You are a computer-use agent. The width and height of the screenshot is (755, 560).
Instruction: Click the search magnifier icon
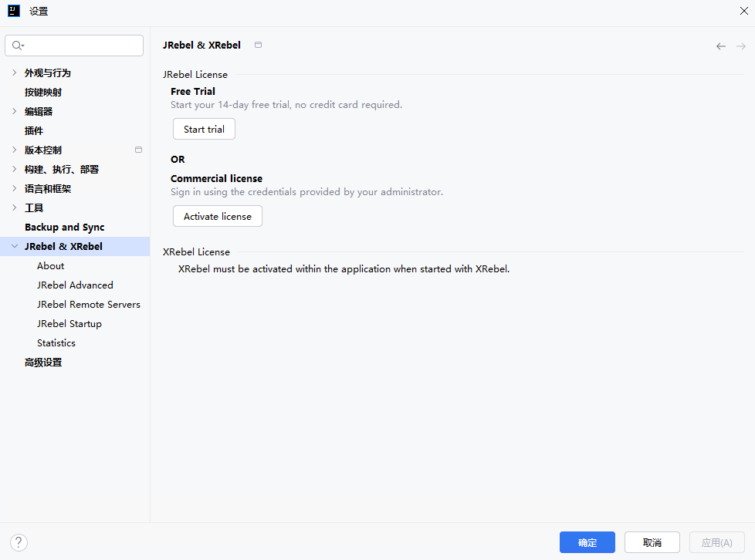point(18,46)
